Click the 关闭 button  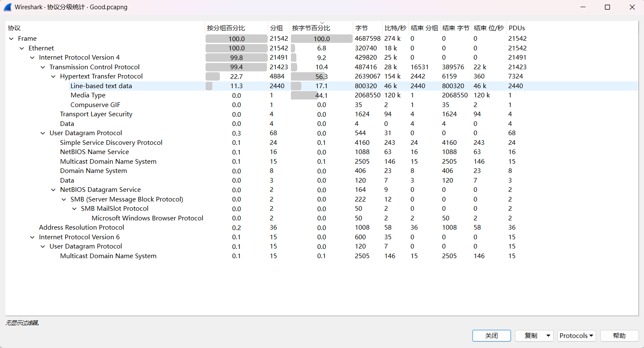pyautogui.click(x=491, y=336)
